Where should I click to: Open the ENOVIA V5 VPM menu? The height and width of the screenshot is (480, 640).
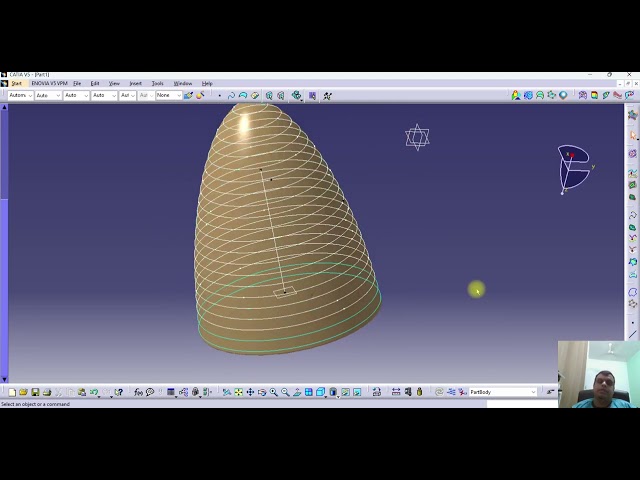click(49, 83)
